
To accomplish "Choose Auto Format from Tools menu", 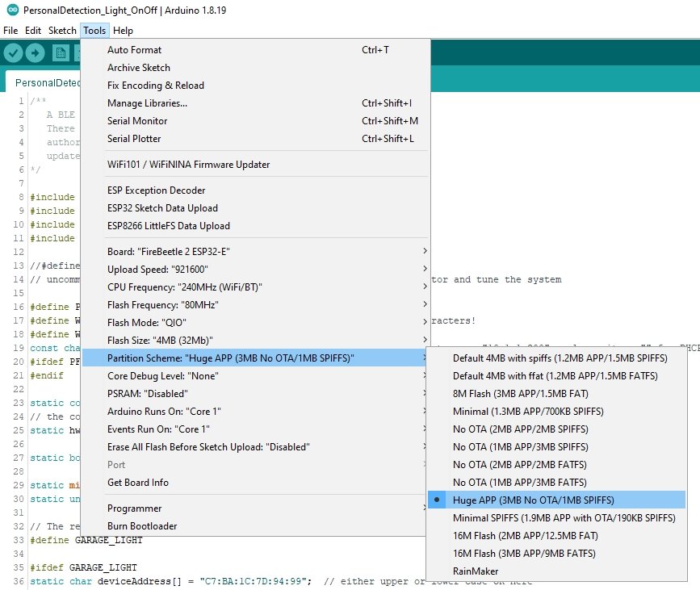I will coord(255,50).
